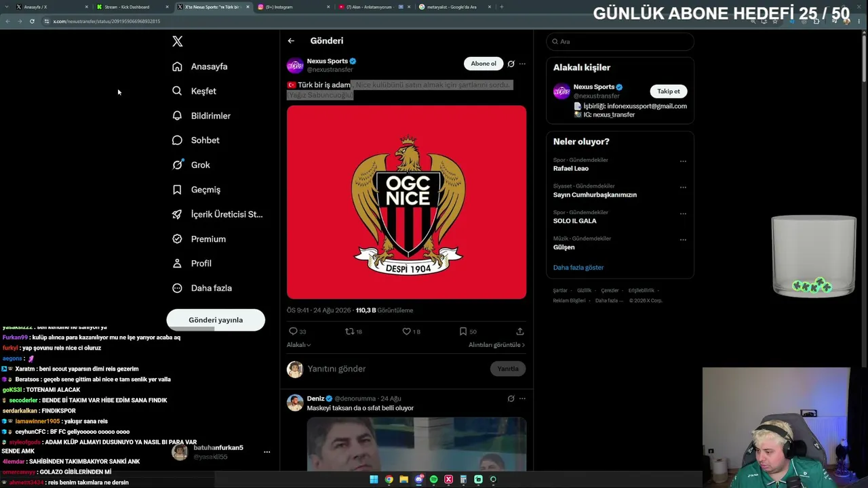868x488 pixels.
Task: Go back using the Gönderi arrow
Action: click(x=291, y=41)
